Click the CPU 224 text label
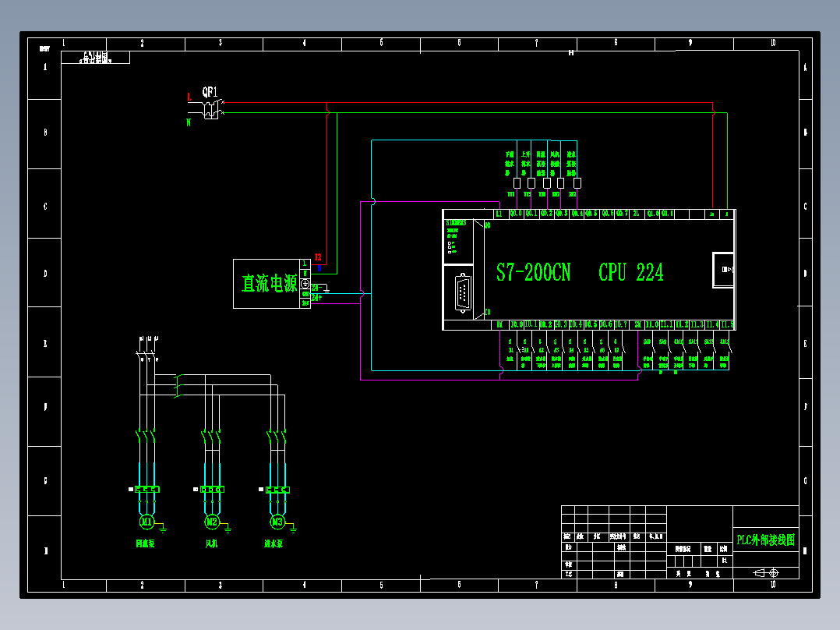This screenshot has width=840, height=630. [631, 272]
